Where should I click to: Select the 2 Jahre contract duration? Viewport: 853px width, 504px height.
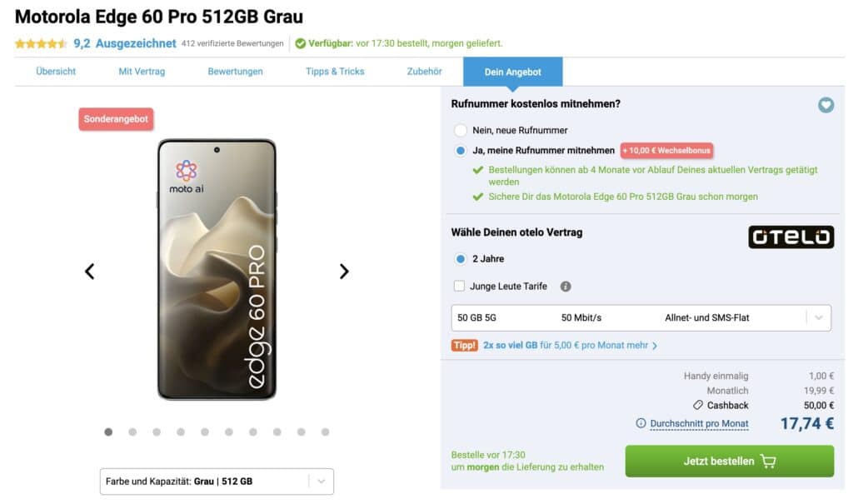pyautogui.click(x=461, y=259)
